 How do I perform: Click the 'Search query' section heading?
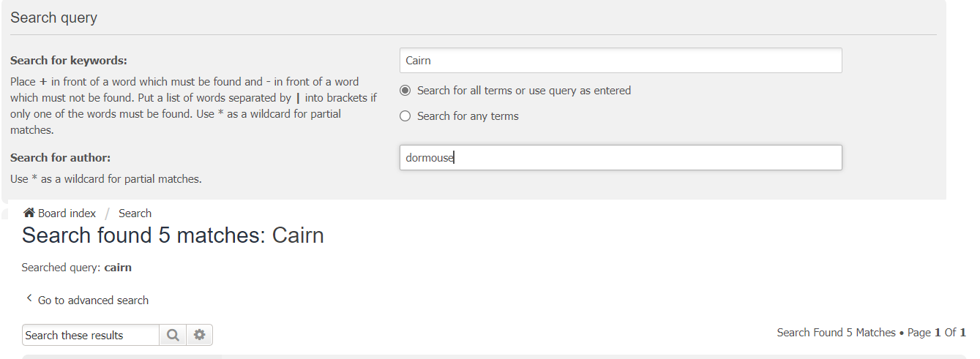53,18
